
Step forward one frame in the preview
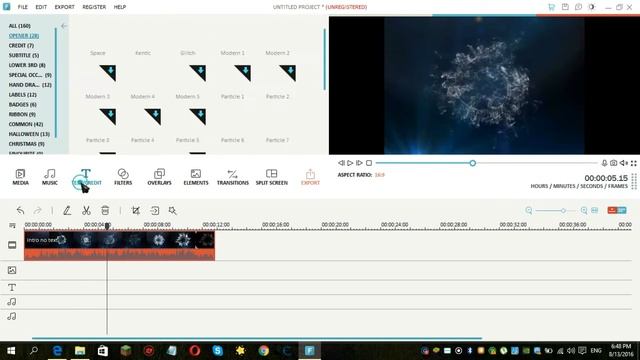[x=359, y=163]
